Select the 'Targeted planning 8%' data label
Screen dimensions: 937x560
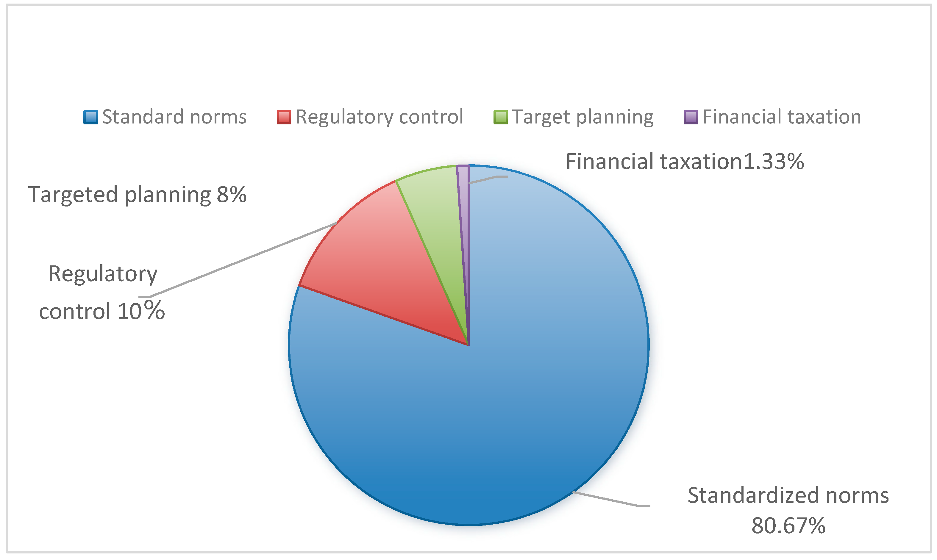(x=137, y=195)
